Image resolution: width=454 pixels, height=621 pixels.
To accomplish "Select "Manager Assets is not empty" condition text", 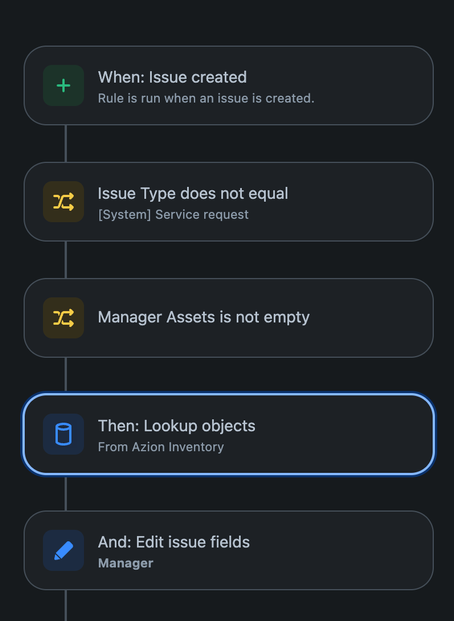I will (204, 318).
